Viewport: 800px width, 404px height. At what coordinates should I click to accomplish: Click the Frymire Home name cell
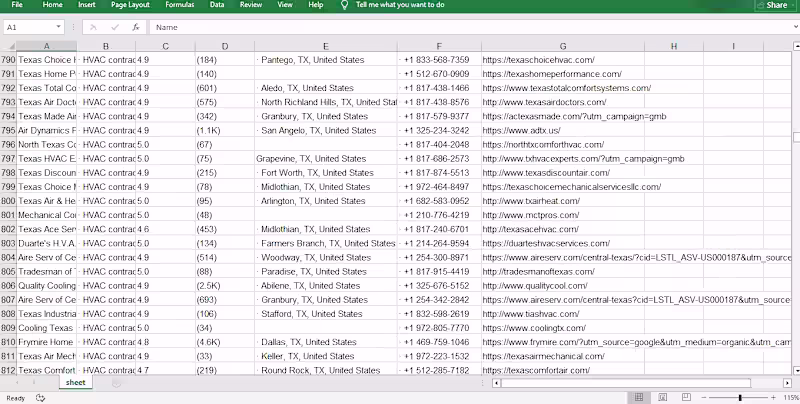pyautogui.click(x=46, y=342)
